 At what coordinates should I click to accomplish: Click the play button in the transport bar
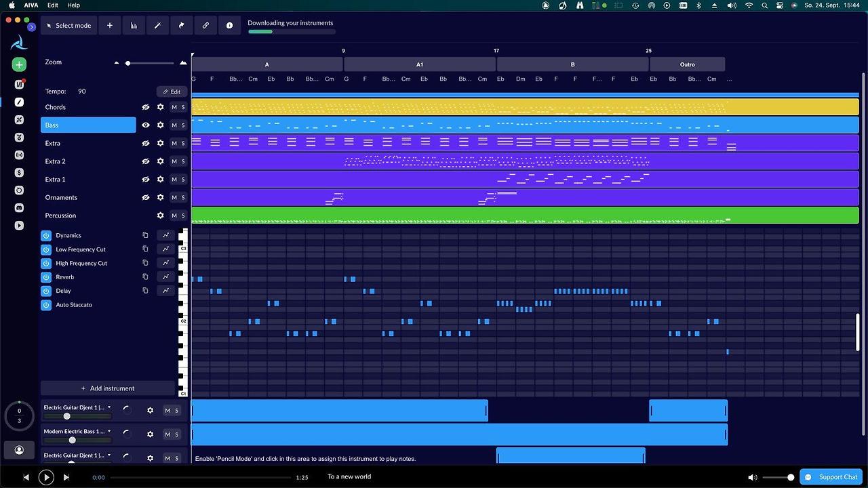point(46,477)
